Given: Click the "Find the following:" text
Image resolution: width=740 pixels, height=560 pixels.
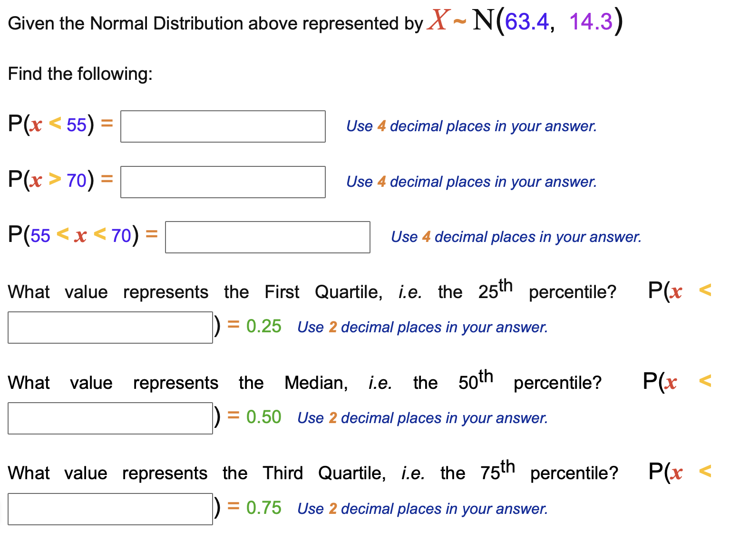Looking at the screenshot, I should [x=80, y=74].
